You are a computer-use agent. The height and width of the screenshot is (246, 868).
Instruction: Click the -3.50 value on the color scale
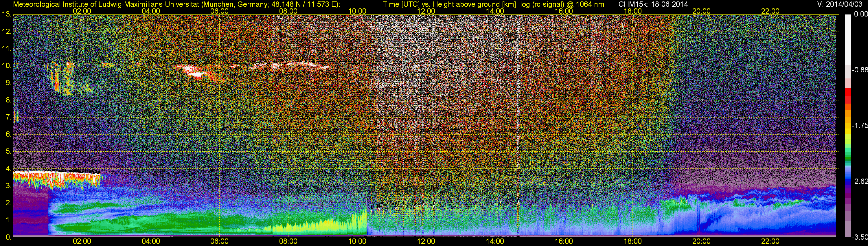pyautogui.click(x=860, y=237)
